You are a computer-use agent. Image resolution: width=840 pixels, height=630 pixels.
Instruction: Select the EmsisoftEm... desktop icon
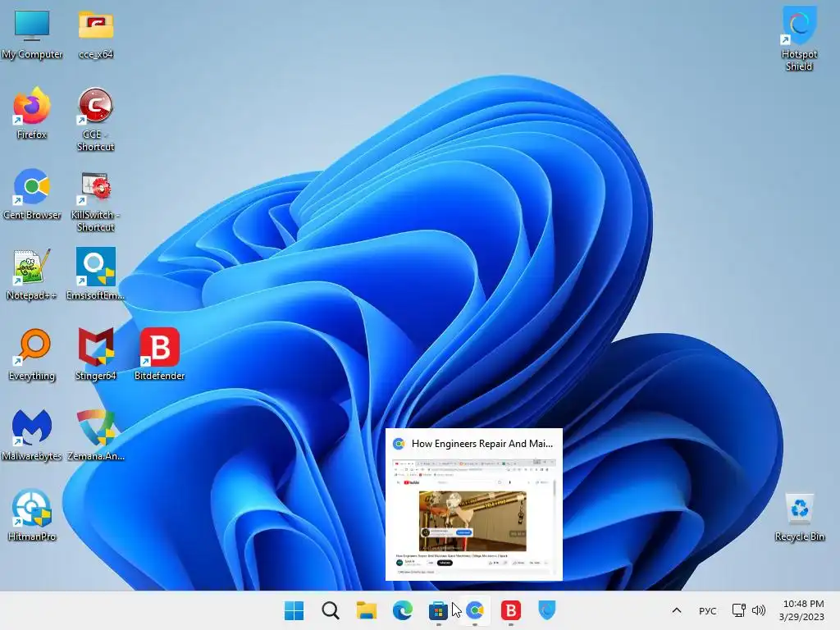coord(95,274)
